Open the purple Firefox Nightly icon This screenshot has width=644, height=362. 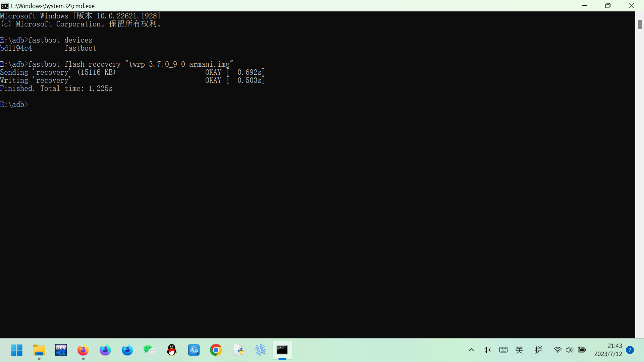pos(105,350)
